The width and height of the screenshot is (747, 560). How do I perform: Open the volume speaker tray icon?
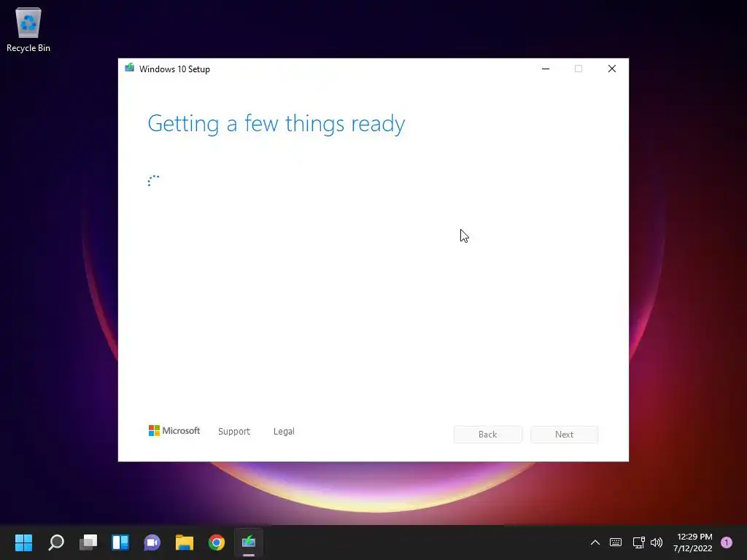657,542
